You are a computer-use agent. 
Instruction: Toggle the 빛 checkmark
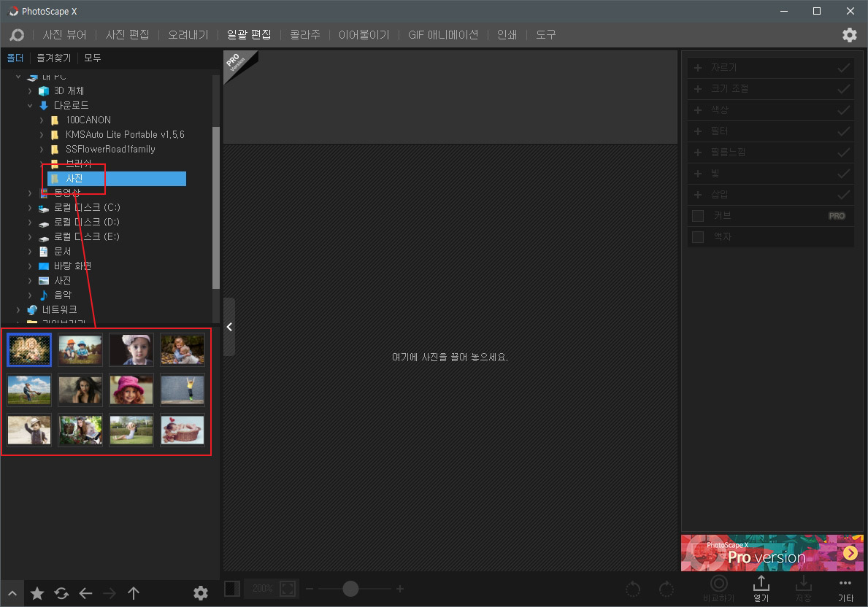pos(843,173)
